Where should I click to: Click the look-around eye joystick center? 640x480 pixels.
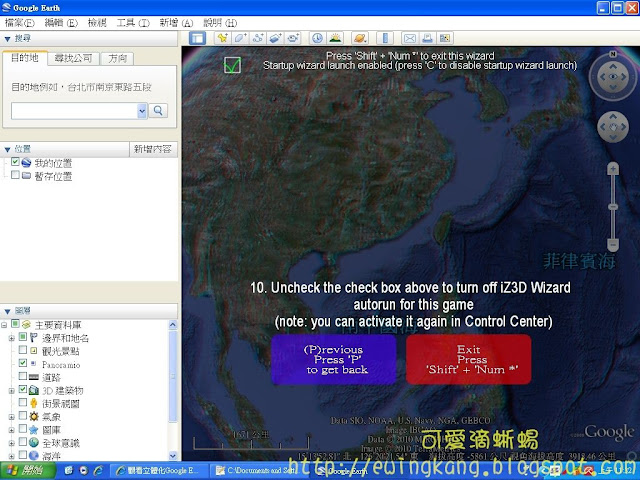(613, 77)
